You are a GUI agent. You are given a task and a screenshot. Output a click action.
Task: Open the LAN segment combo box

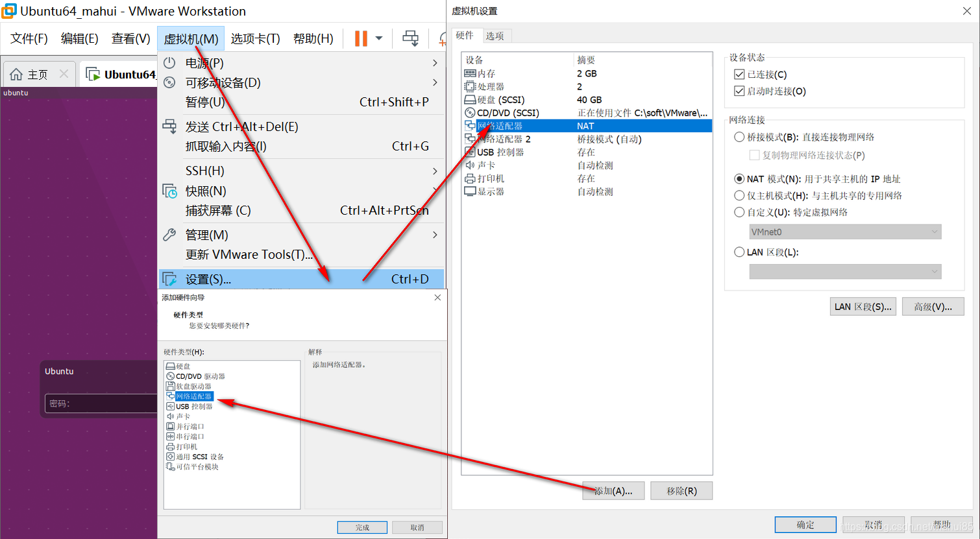click(x=845, y=272)
